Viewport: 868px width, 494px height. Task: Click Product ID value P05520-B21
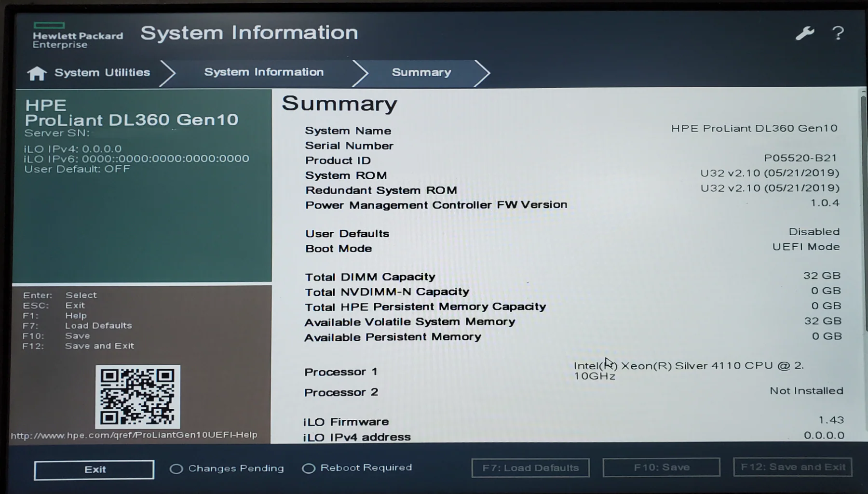(800, 158)
